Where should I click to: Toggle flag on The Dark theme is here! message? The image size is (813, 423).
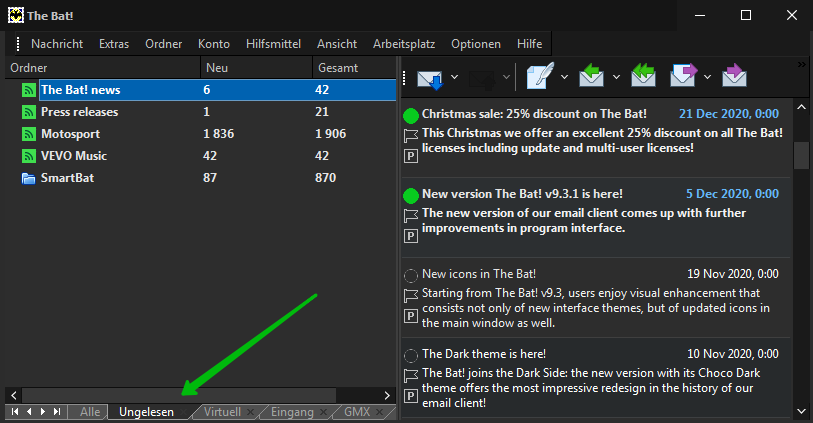point(411,375)
